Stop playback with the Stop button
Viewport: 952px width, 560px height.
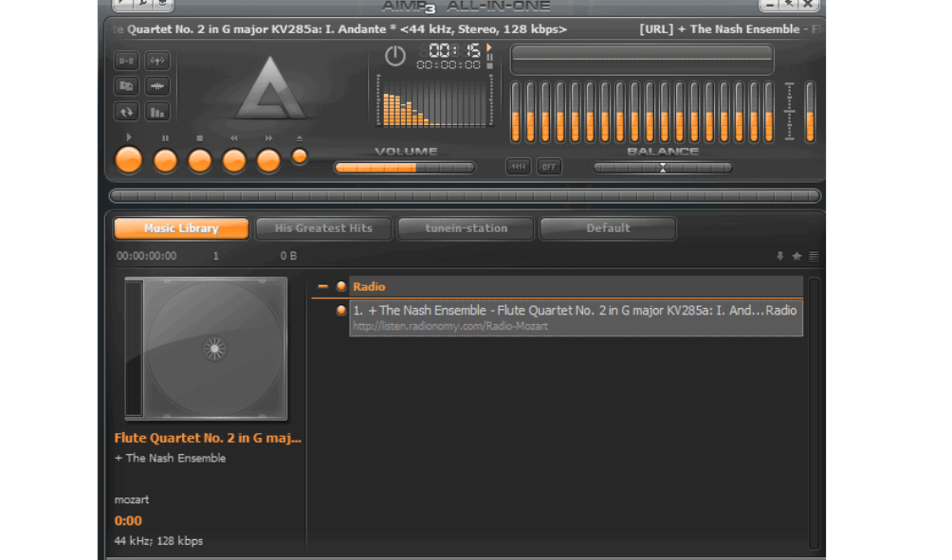coord(199,160)
